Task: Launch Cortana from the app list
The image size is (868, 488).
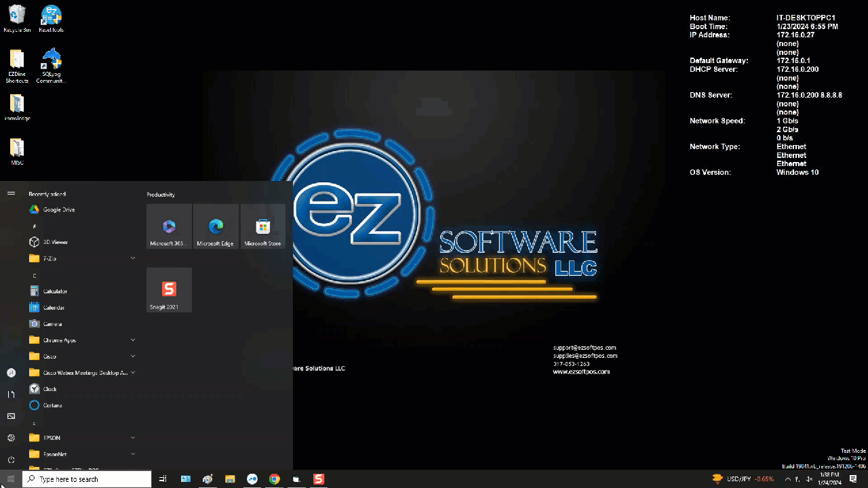Action: click(81, 405)
